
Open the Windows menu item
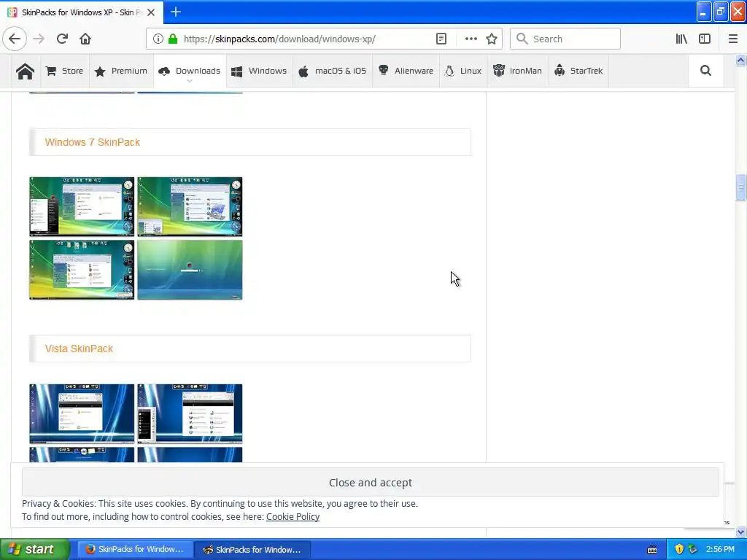tap(259, 71)
